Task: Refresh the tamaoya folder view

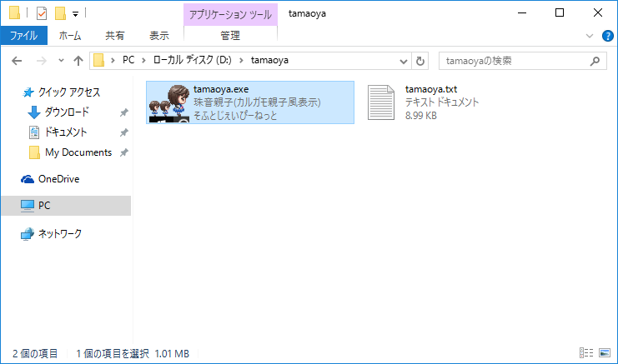Action: 420,61
